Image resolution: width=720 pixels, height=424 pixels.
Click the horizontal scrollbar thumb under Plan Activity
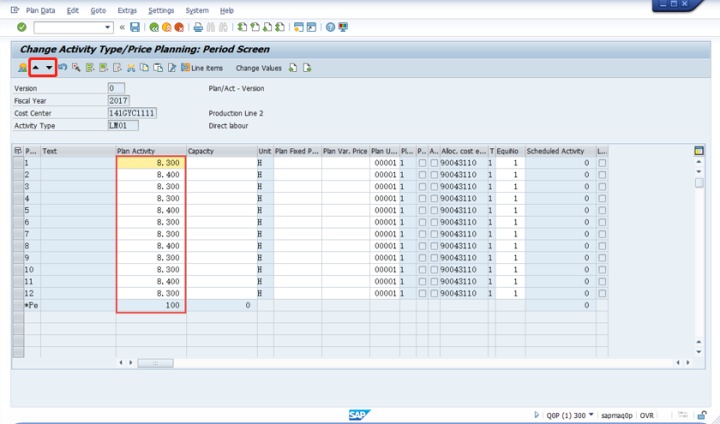pyautogui.click(x=155, y=363)
